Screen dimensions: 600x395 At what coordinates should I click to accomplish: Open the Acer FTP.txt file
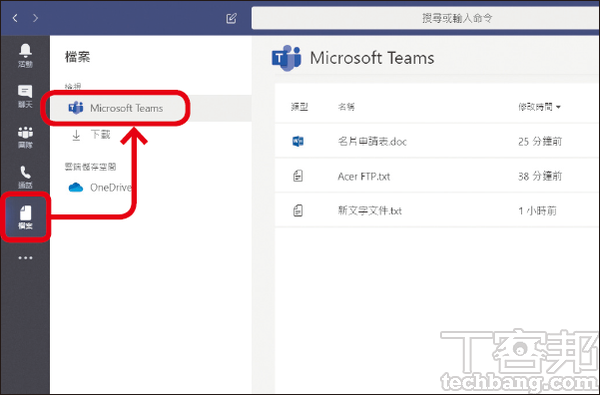(x=364, y=176)
